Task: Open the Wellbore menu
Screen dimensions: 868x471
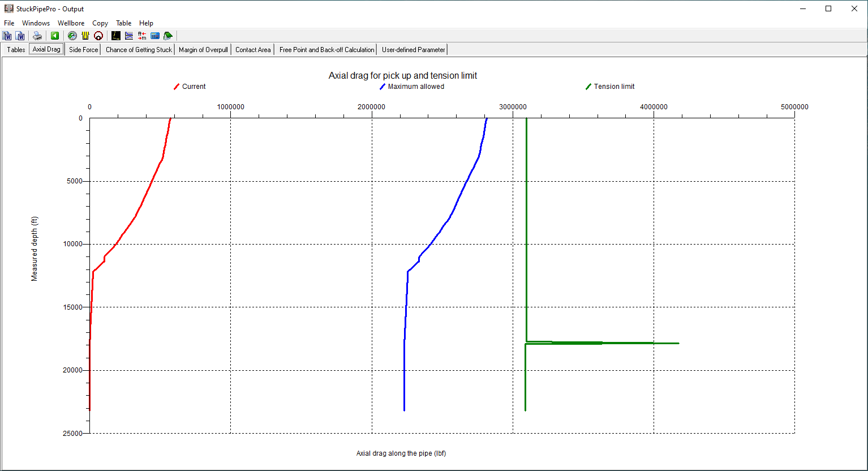Action: point(71,23)
